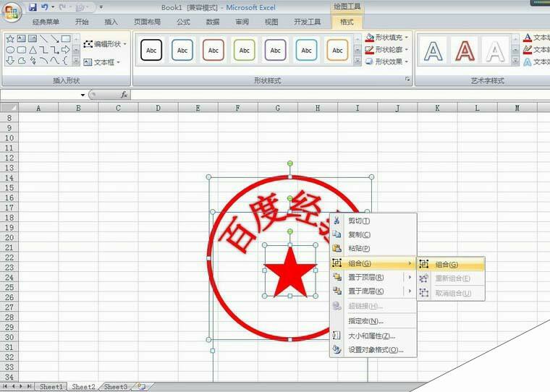Pick the right arrow shape in gallery
550x392 pixels.
(x=66, y=50)
